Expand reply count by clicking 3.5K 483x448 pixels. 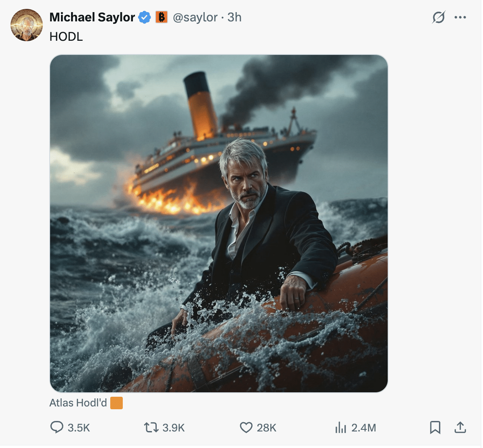78,428
